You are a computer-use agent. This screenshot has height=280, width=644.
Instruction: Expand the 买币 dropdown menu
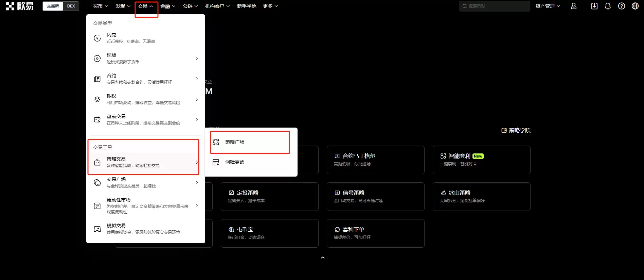101,6
